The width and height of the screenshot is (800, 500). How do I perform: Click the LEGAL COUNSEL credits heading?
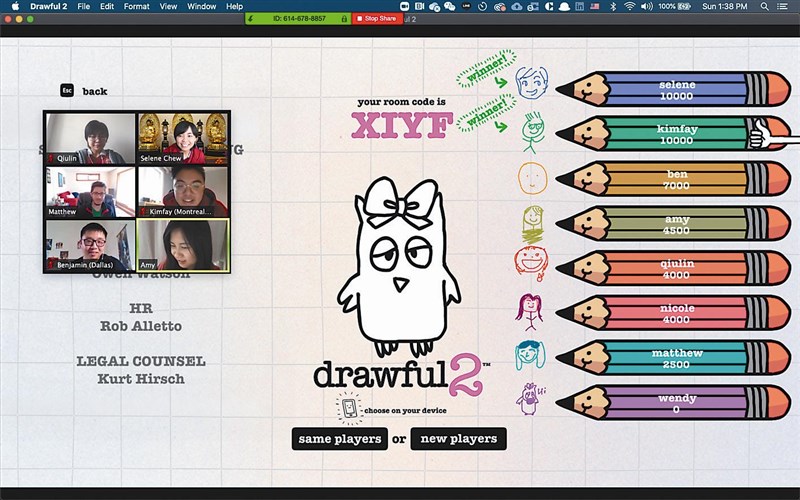point(141,361)
